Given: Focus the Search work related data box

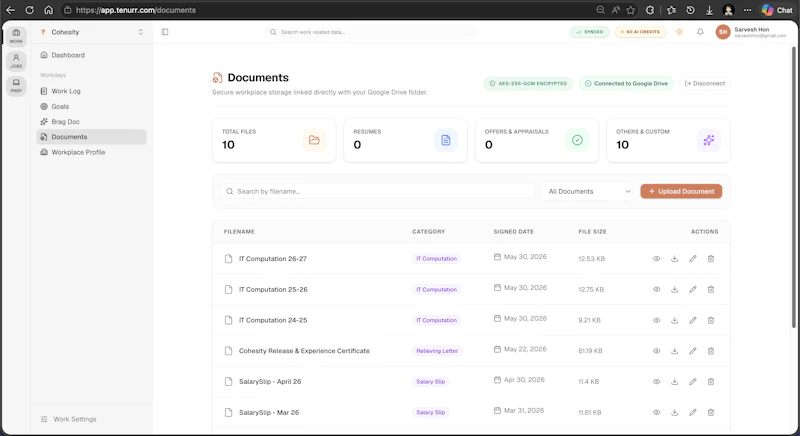Looking at the screenshot, I should [371, 32].
